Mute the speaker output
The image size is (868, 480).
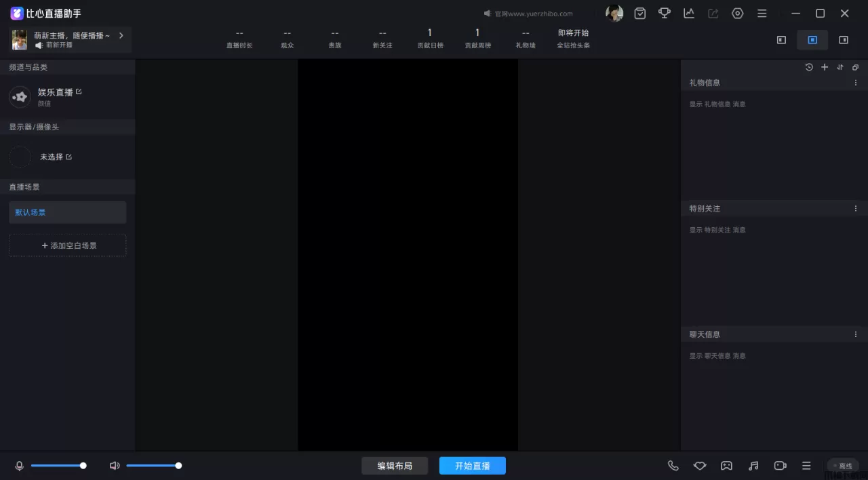pos(115,466)
